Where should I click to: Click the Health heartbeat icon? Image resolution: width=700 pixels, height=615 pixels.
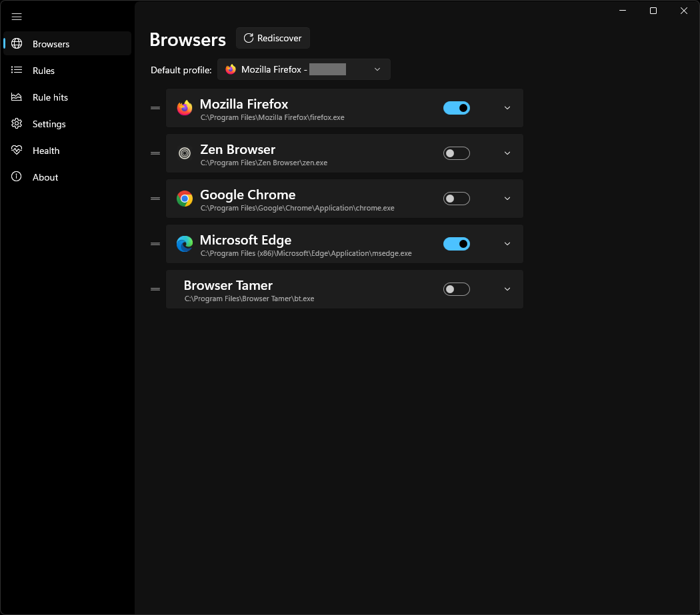[17, 151]
